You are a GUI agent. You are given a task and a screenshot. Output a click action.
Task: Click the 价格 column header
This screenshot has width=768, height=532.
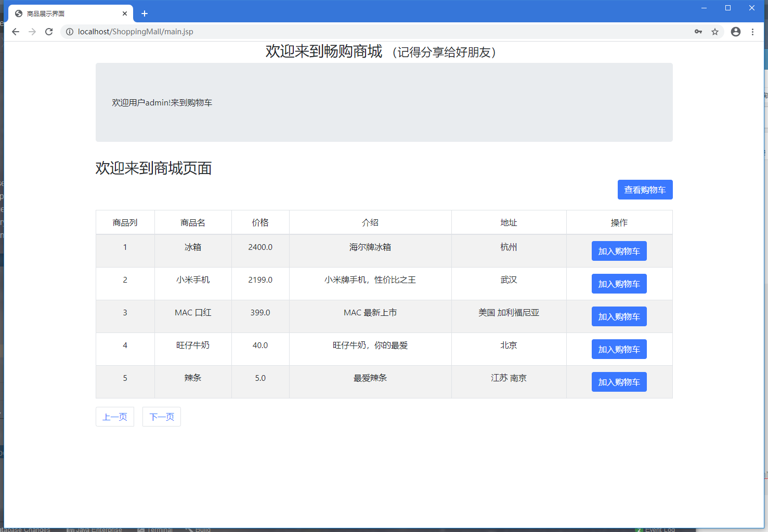pyautogui.click(x=261, y=222)
